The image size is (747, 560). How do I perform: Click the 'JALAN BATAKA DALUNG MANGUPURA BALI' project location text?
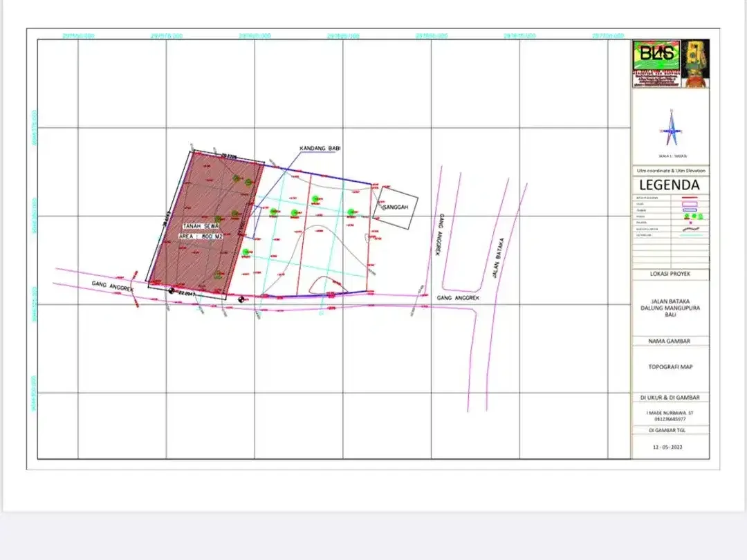[670, 308]
